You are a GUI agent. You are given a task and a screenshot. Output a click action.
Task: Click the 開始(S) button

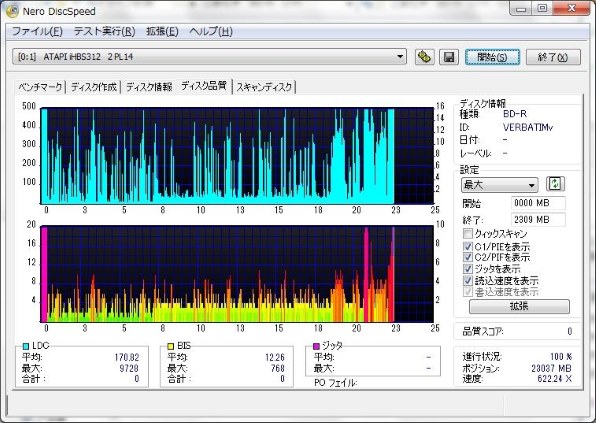[492, 57]
